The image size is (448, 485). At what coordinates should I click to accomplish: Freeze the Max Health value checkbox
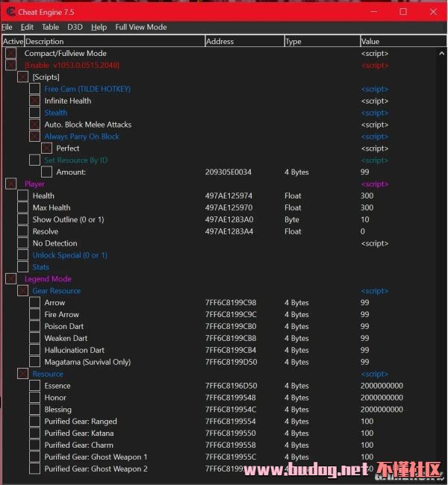(x=22, y=207)
